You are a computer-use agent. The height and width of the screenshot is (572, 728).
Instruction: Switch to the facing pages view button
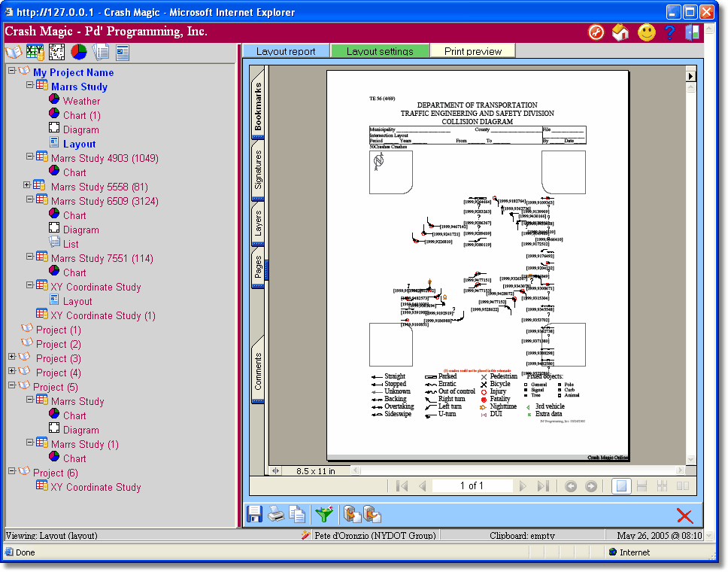683,486
